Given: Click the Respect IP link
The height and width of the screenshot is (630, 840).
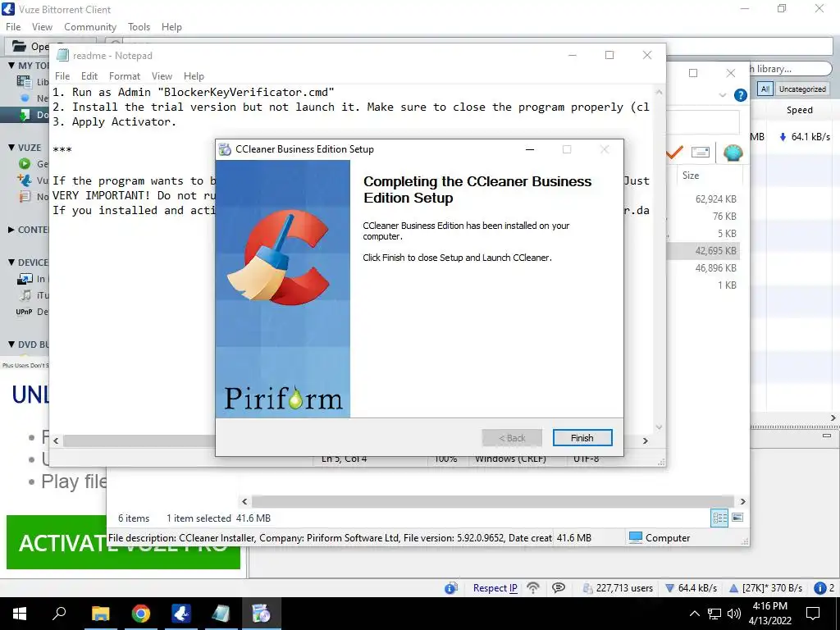Looking at the screenshot, I should (495, 587).
